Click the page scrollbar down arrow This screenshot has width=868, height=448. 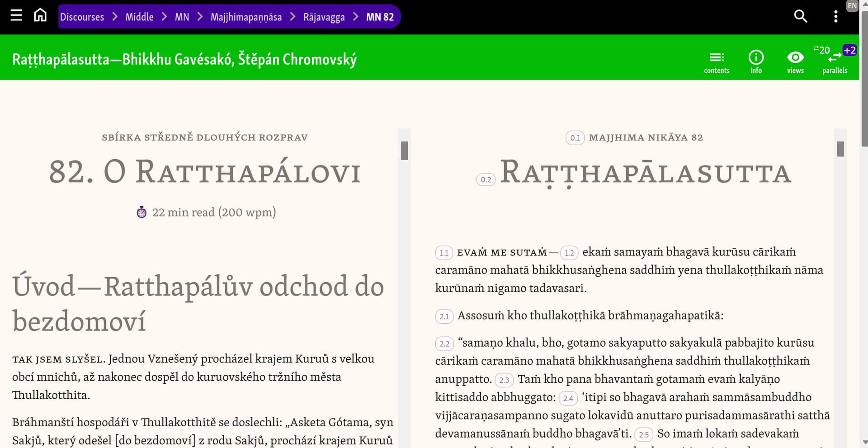tap(864, 443)
